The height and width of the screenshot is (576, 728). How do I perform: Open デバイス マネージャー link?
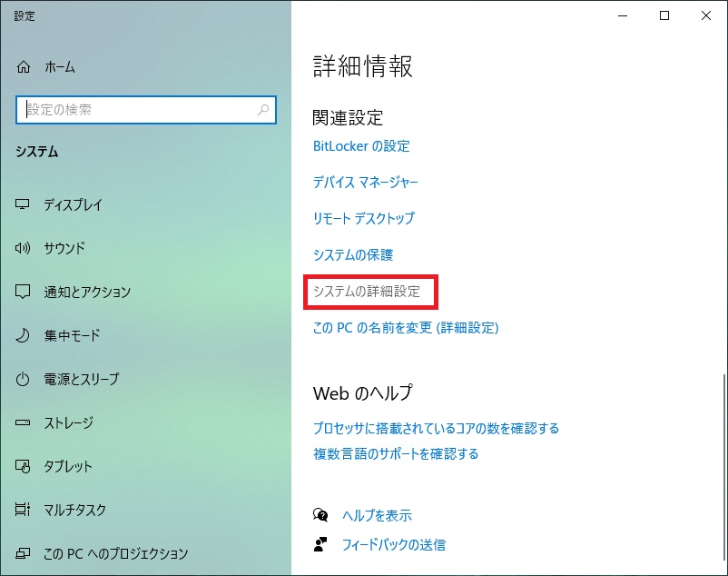[x=366, y=182]
